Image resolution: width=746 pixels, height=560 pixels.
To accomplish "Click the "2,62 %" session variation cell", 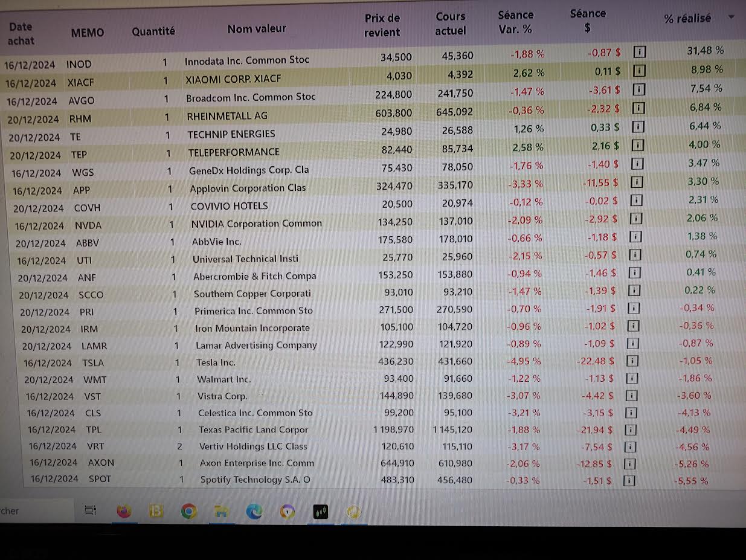I will (x=529, y=72).
